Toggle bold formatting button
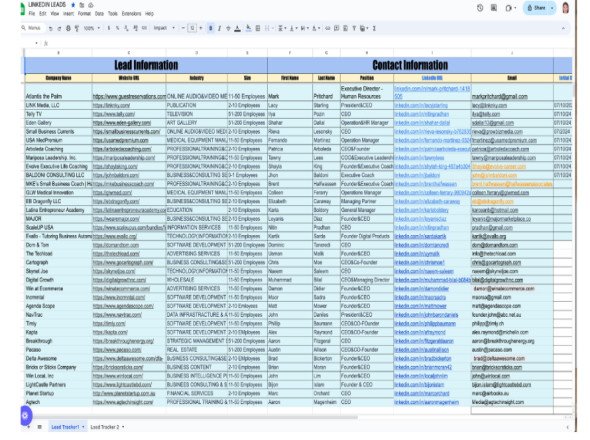 point(211,28)
